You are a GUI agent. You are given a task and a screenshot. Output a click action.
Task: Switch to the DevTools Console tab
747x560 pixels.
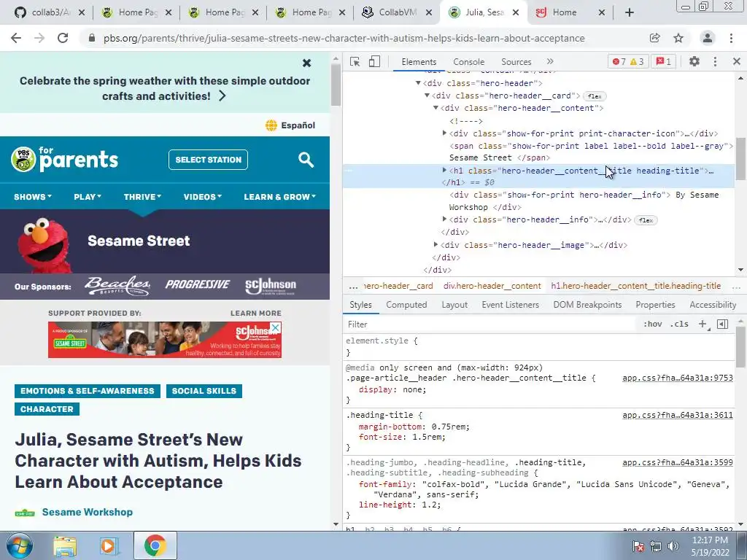[469, 62]
